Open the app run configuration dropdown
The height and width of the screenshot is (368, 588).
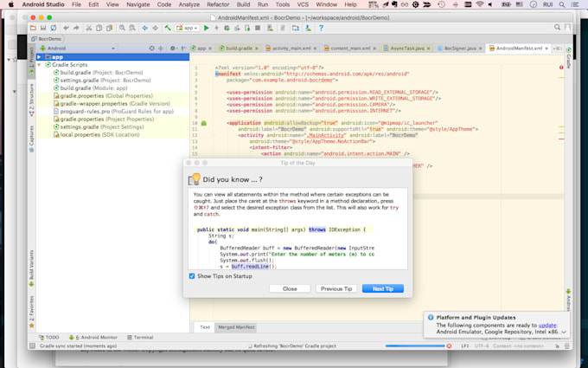[188, 29]
